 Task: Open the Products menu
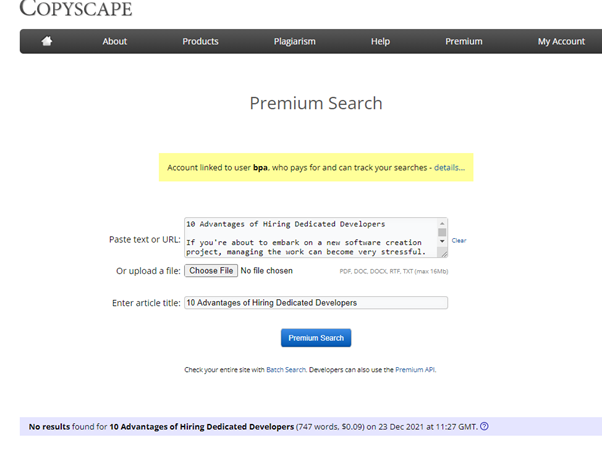[x=200, y=41]
